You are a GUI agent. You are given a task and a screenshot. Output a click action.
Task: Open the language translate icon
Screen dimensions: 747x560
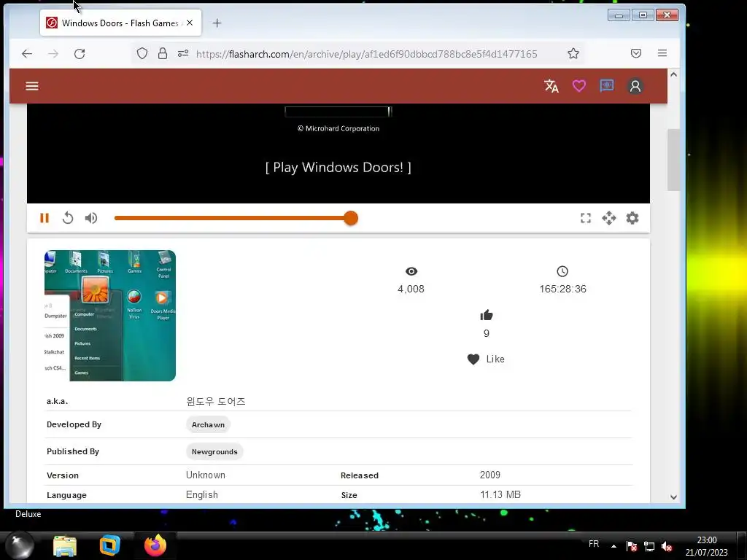pyautogui.click(x=551, y=86)
